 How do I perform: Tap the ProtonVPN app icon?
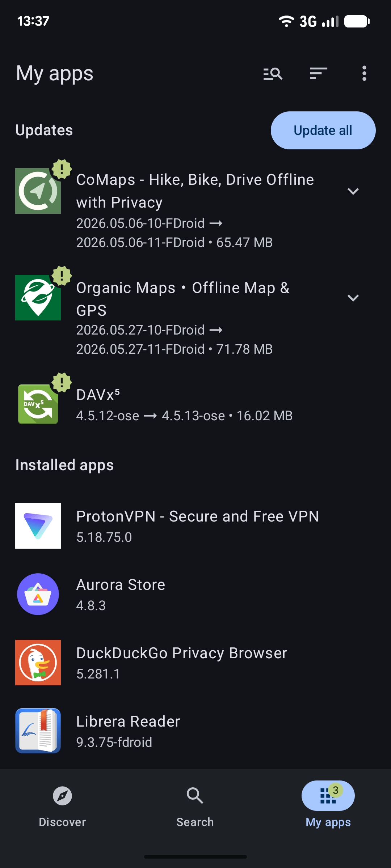38,526
